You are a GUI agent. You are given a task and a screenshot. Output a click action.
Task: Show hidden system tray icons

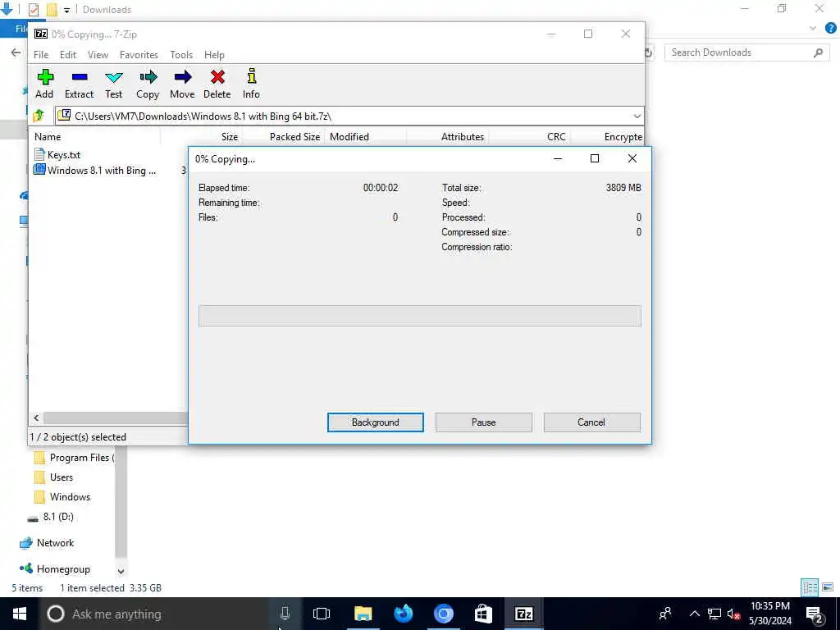point(695,614)
